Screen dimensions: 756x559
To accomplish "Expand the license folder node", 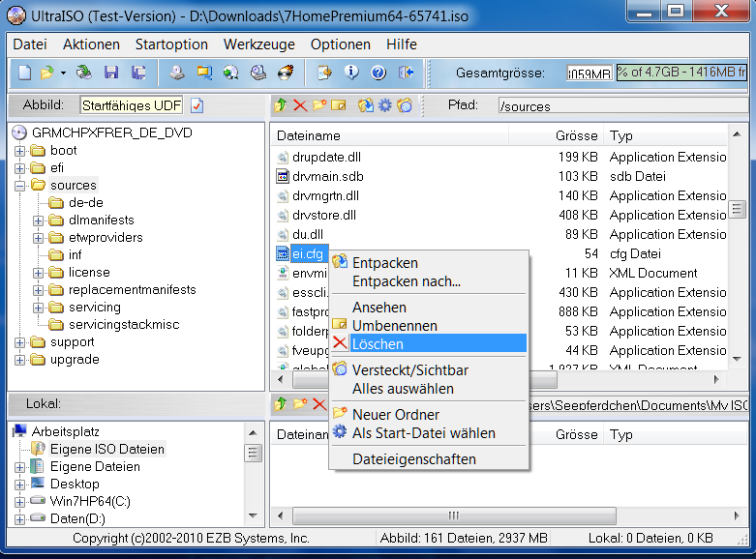I will (38, 273).
